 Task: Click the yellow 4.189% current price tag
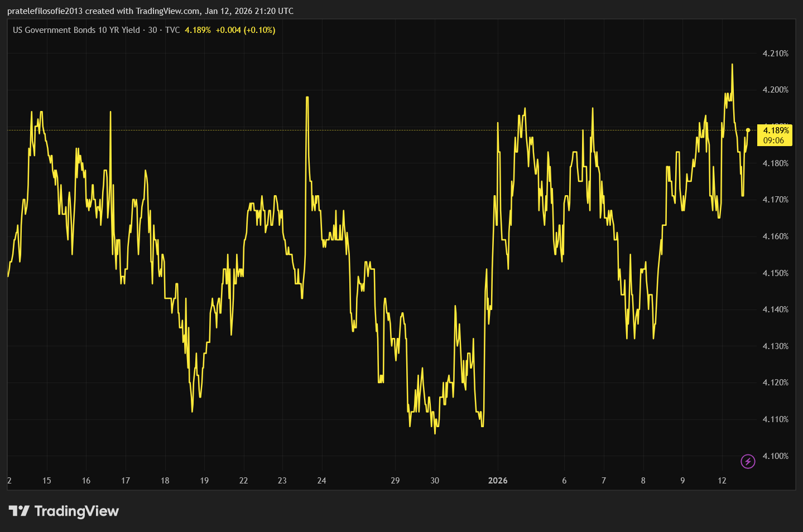click(776, 130)
